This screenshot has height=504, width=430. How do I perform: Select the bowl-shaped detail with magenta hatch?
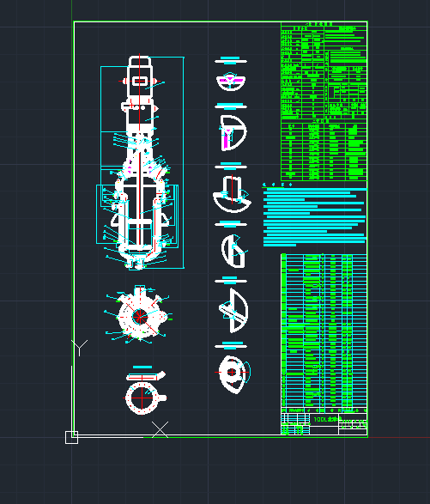[x=231, y=82]
